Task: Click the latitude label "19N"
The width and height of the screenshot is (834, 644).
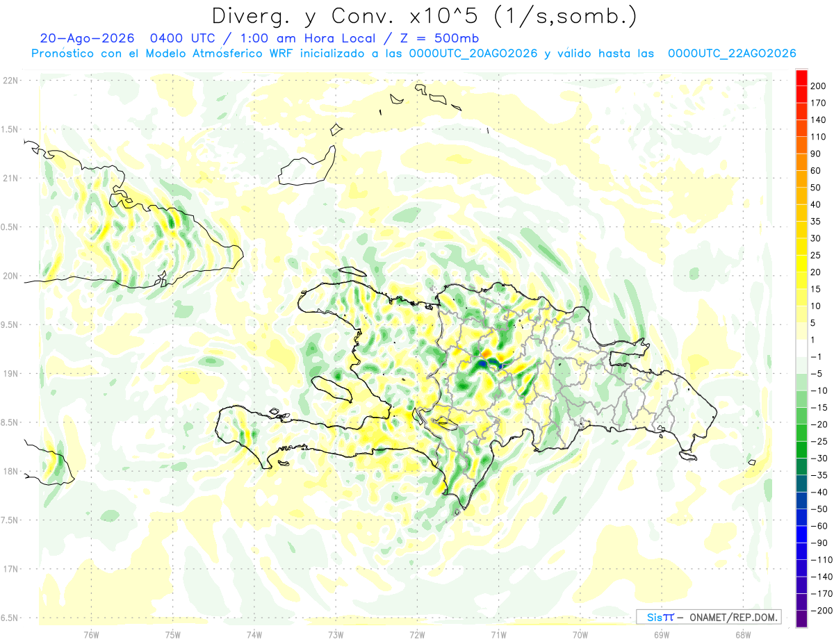Action: pyautogui.click(x=9, y=374)
